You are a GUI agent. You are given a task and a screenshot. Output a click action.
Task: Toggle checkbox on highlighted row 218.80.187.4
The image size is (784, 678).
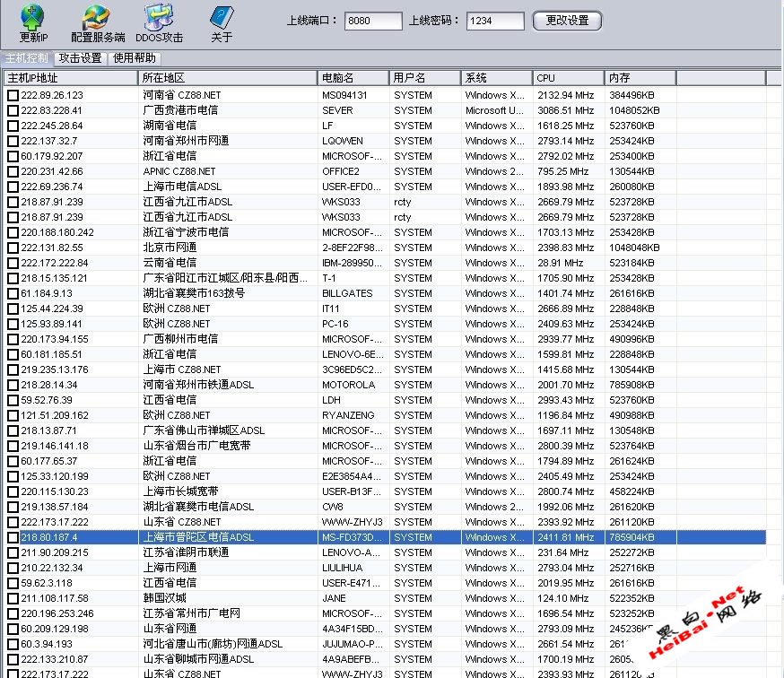(x=13, y=537)
